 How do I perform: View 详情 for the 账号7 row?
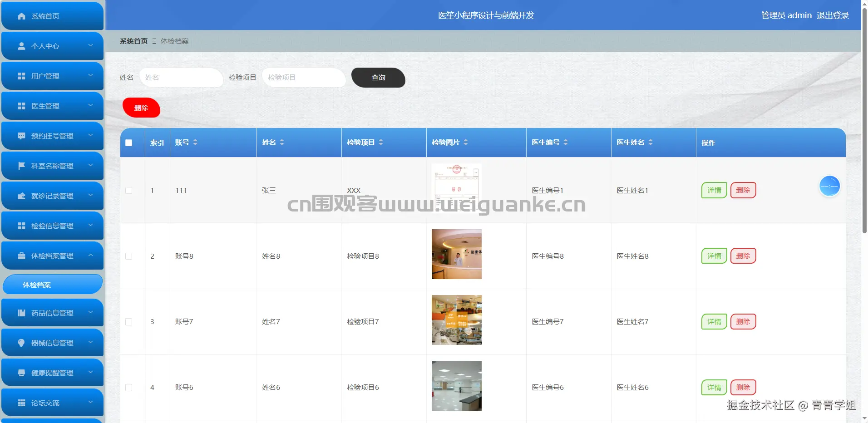coord(714,322)
